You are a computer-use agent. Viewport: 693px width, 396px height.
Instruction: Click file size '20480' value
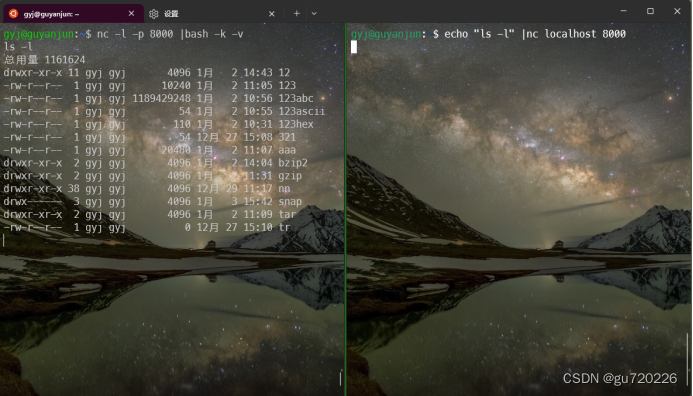click(x=176, y=150)
